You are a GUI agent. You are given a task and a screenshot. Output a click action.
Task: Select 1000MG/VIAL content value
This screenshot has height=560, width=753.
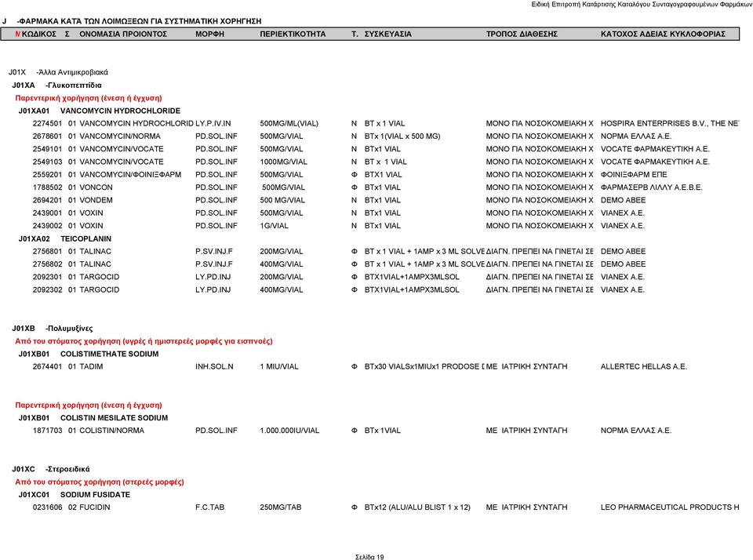(283, 162)
